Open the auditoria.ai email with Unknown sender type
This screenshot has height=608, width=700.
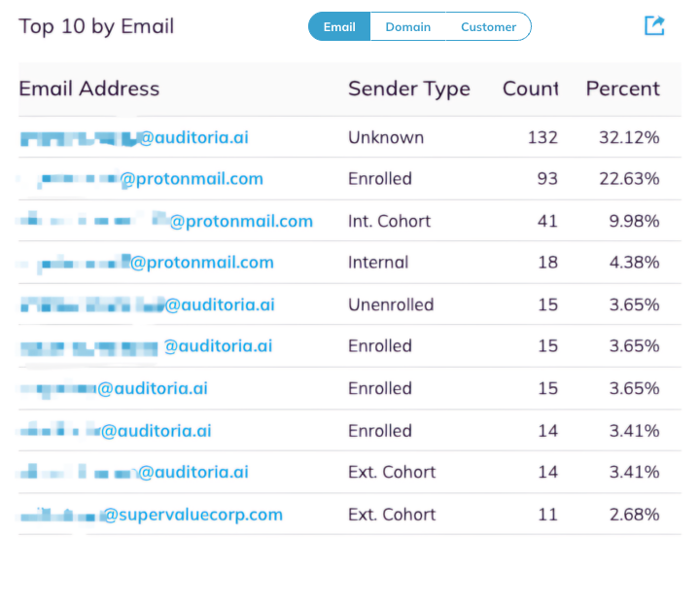click(134, 137)
